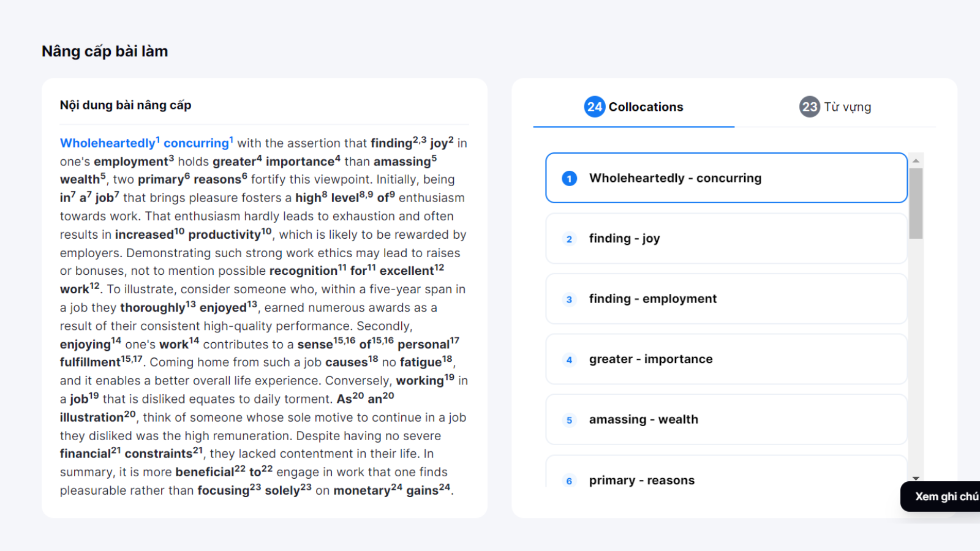The width and height of the screenshot is (980, 551).
Task: Select the Wholeheartedly - concurring card
Action: [x=726, y=178]
